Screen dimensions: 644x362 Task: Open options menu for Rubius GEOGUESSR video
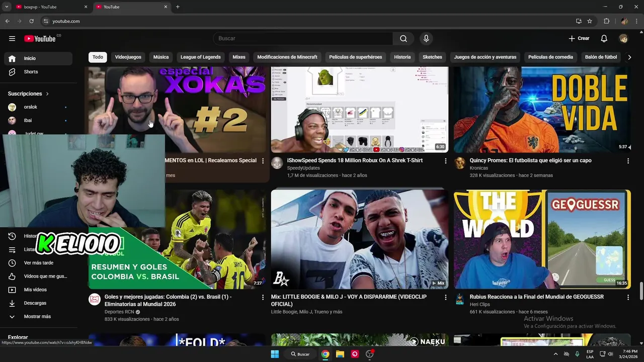[628, 298]
